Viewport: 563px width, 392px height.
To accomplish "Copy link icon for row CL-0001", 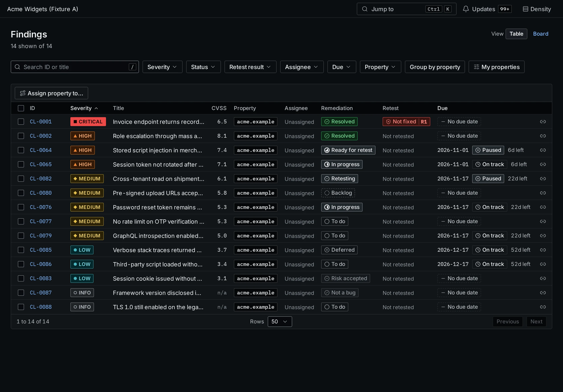I will (543, 122).
